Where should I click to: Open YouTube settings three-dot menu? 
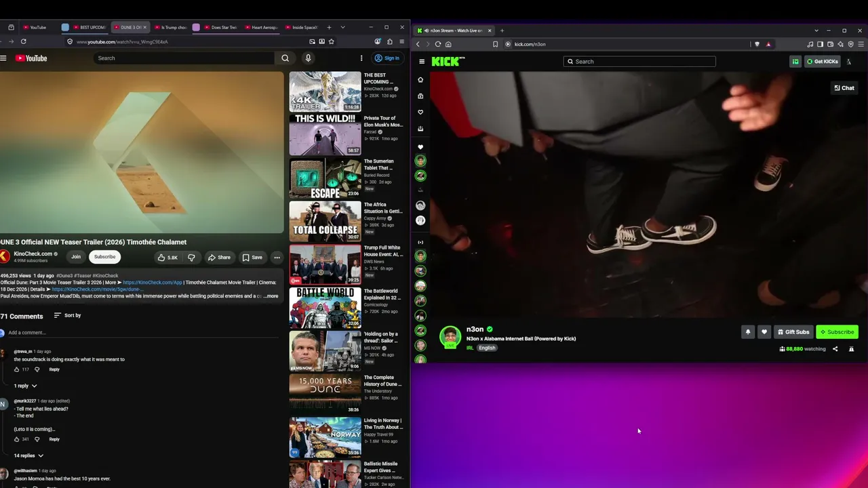point(361,58)
